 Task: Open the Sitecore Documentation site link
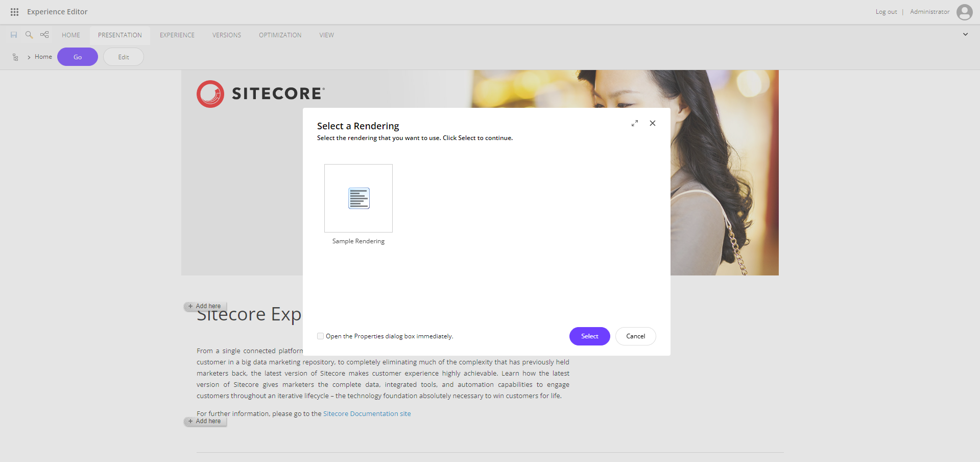(367, 414)
